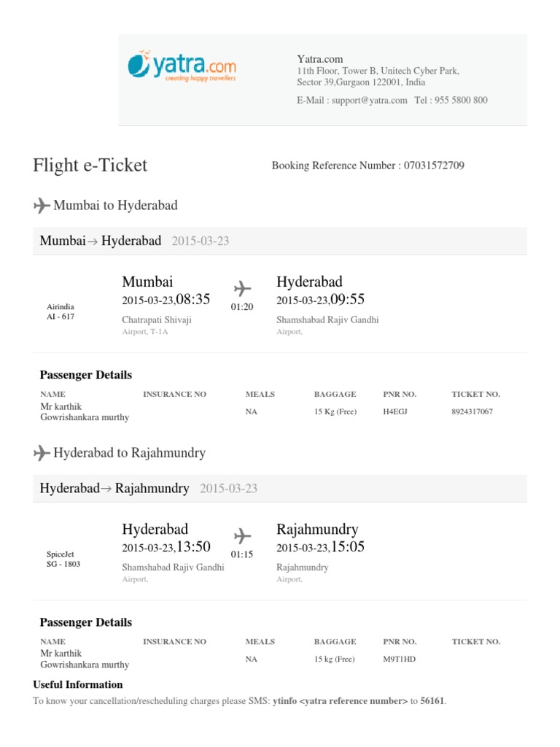Click the Tel : 955 5800 800 number
This screenshot has width=560, height=747.
[x=451, y=101]
